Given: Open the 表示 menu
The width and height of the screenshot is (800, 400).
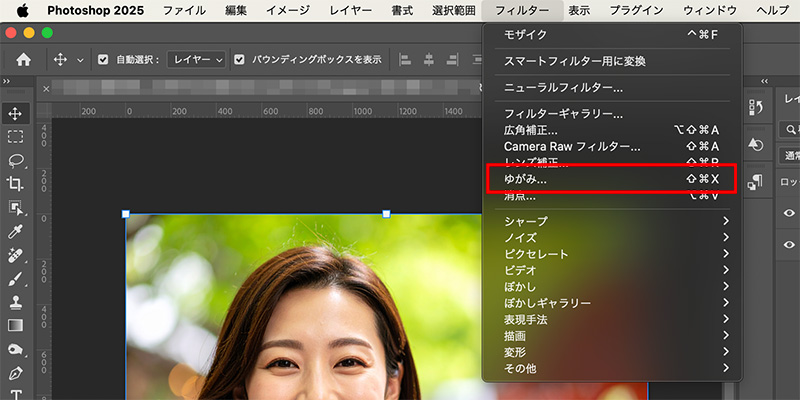Looking at the screenshot, I should [x=580, y=10].
